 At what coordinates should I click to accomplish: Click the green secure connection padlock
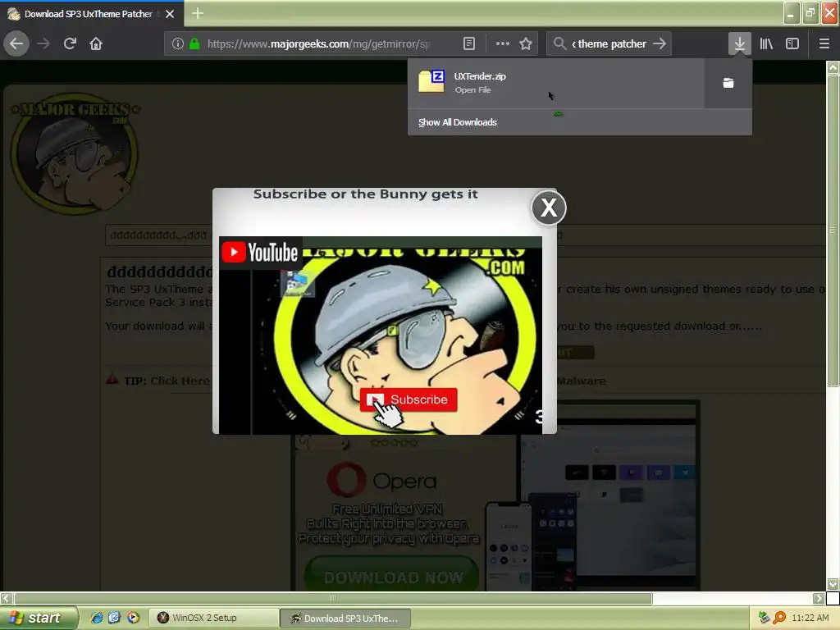pos(194,43)
